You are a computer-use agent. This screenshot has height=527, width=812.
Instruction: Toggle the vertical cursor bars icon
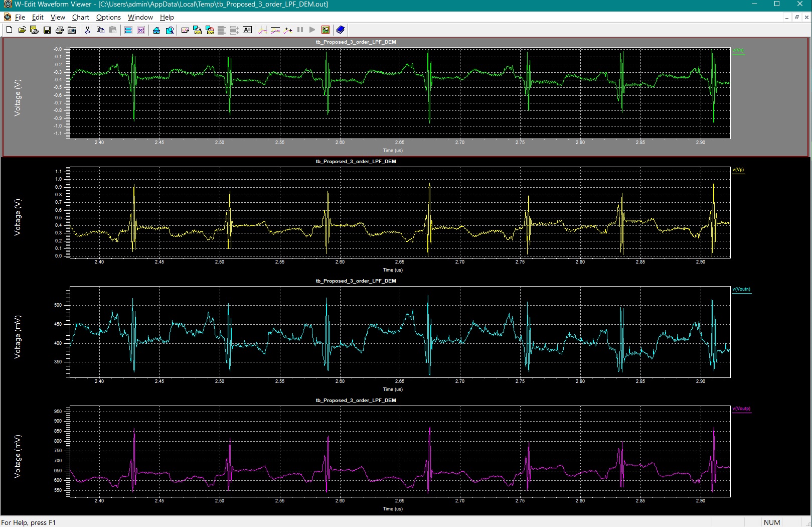click(263, 30)
